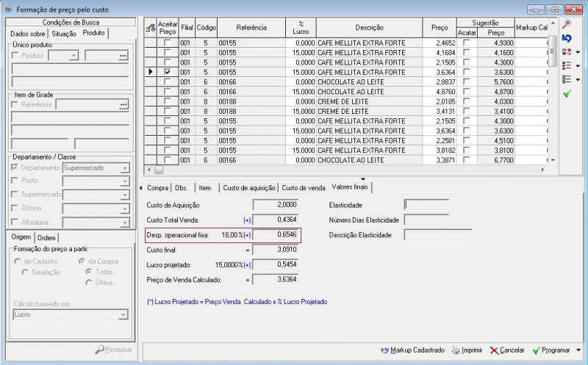
Task: Click the Markup Cadastrado button
Action: (x=413, y=350)
